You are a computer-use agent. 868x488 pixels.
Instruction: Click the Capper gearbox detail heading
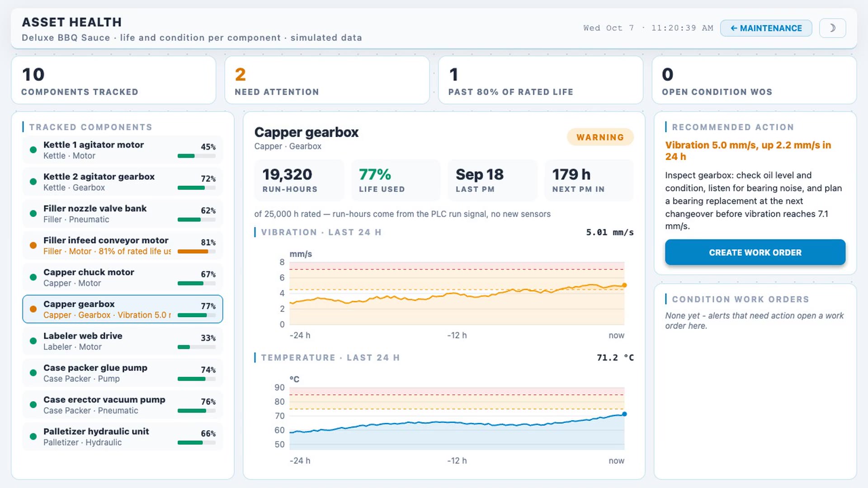[x=306, y=132]
